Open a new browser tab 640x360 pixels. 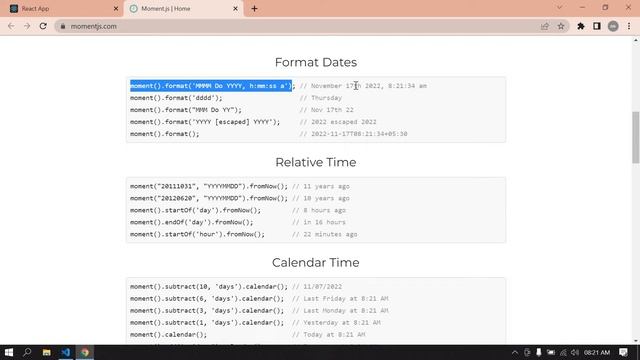(254, 9)
